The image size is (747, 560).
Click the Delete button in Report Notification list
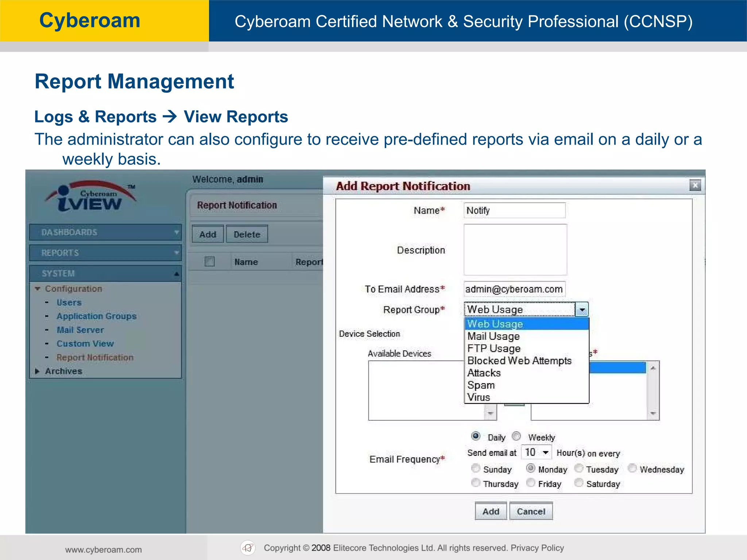(x=247, y=234)
